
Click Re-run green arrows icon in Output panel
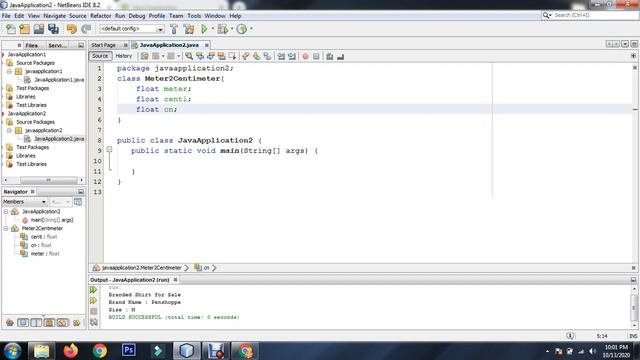(93, 290)
